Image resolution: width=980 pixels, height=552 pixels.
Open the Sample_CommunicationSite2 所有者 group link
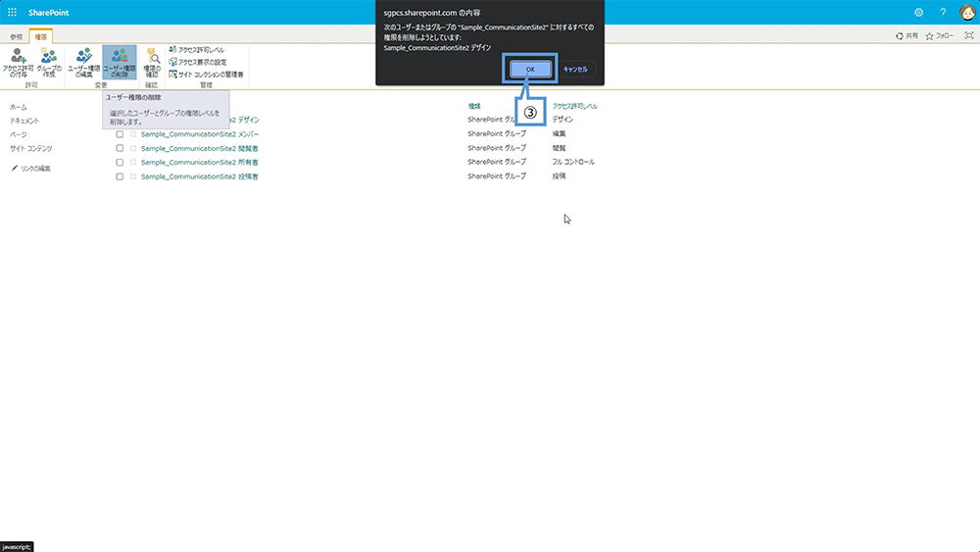199,162
